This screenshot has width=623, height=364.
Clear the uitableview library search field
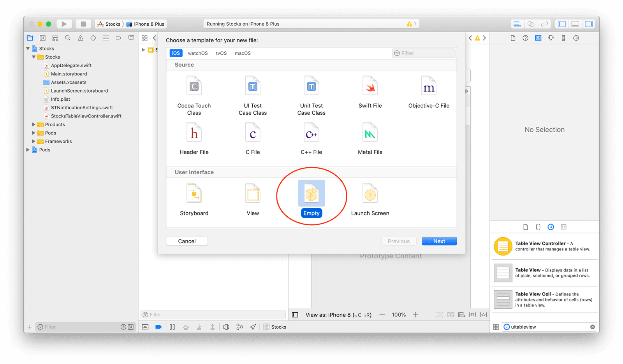(x=593, y=327)
